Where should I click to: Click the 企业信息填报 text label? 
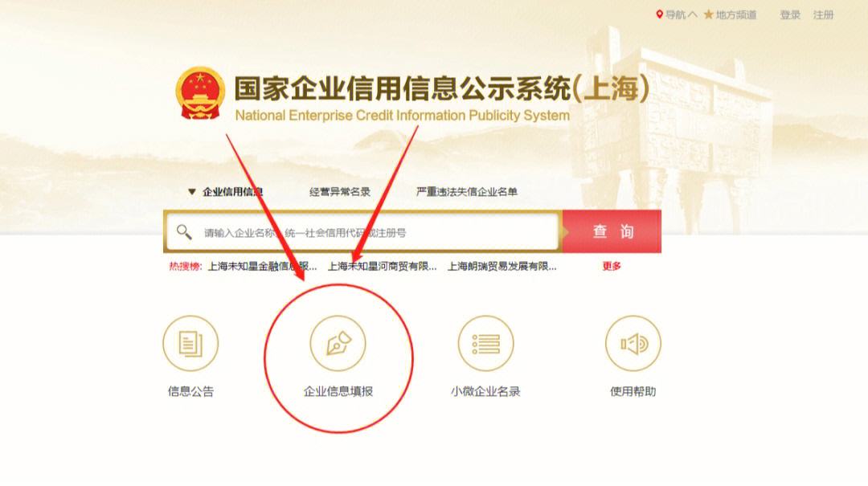tap(338, 391)
